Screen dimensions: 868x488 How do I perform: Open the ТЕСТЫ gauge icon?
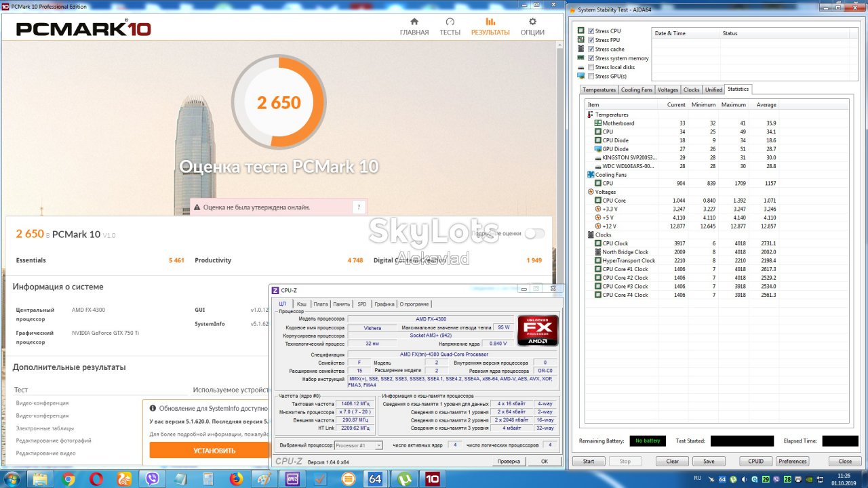point(450,22)
